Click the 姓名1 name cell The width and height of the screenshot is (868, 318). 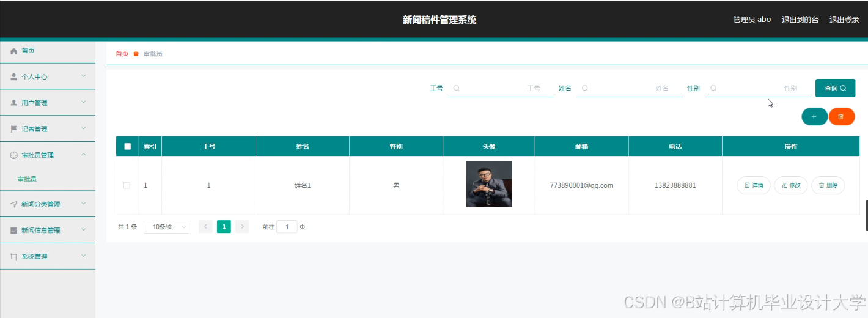[303, 185]
